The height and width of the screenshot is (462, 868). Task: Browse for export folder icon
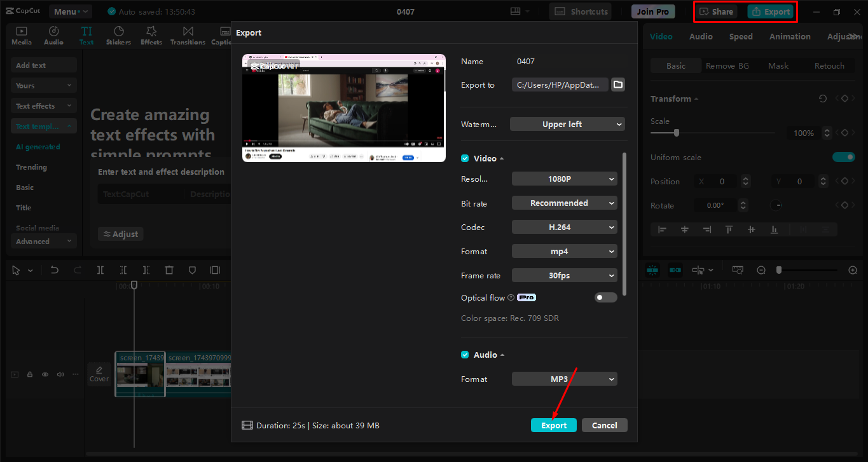click(x=618, y=85)
